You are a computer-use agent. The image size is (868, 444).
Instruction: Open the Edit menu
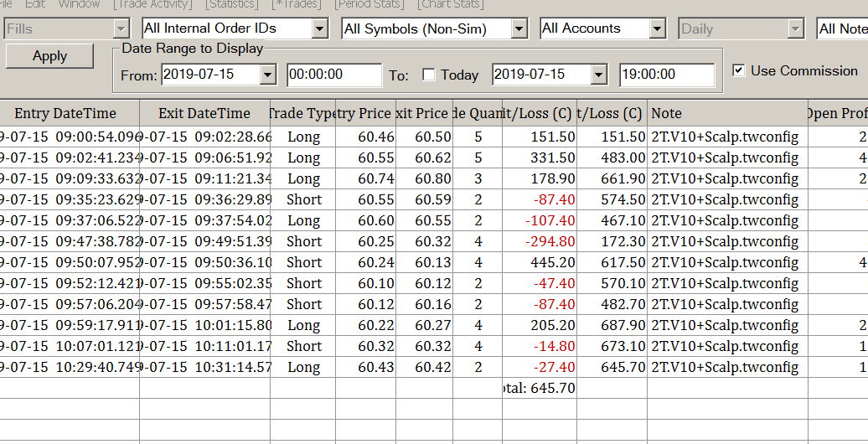click(35, 4)
